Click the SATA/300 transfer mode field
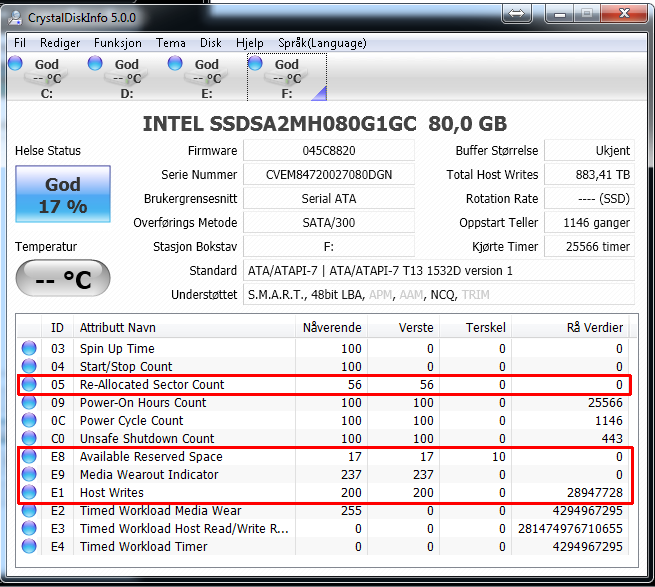655x587 pixels. [x=329, y=223]
